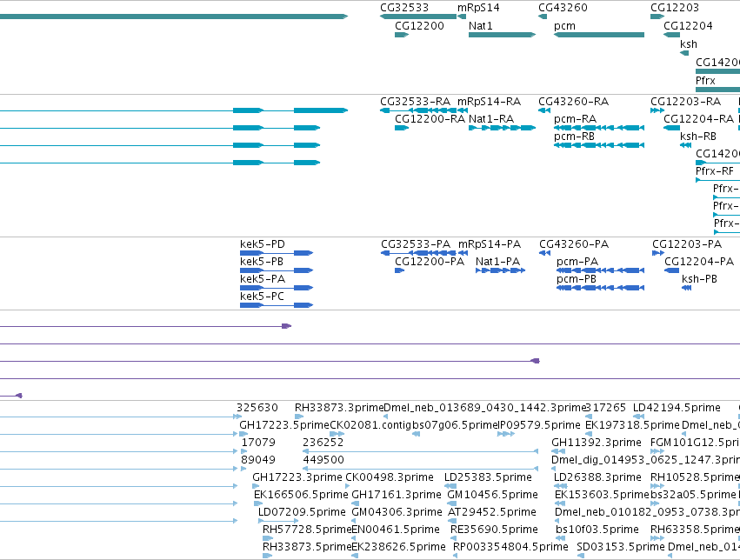Select the CG12204 gene label in the top track

688,26
